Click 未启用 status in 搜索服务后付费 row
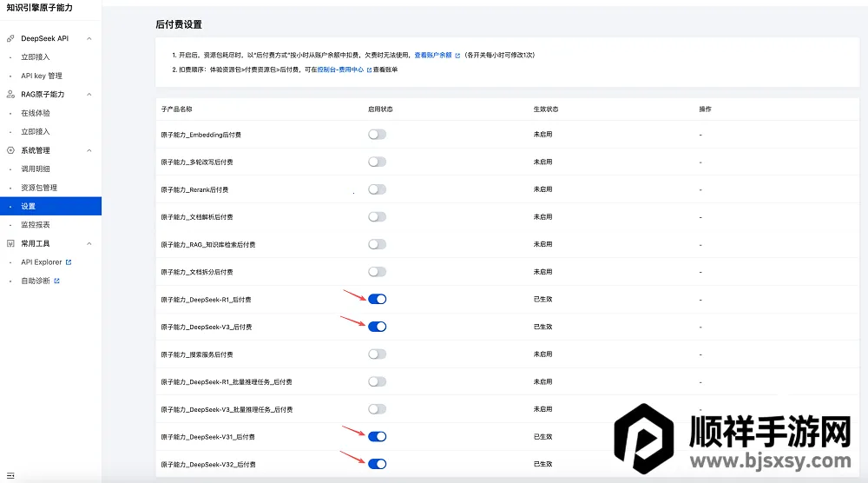The width and height of the screenshot is (868, 483). 543,354
